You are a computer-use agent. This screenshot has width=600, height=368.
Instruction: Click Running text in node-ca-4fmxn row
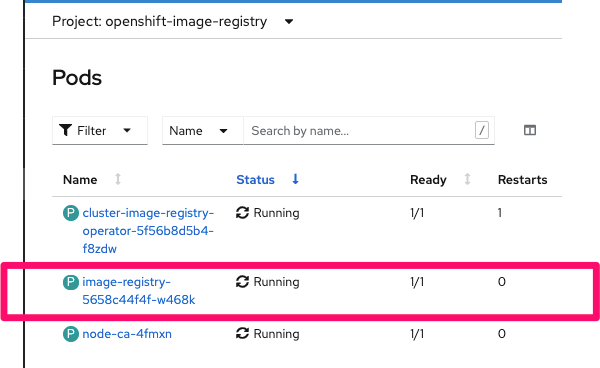[276, 334]
